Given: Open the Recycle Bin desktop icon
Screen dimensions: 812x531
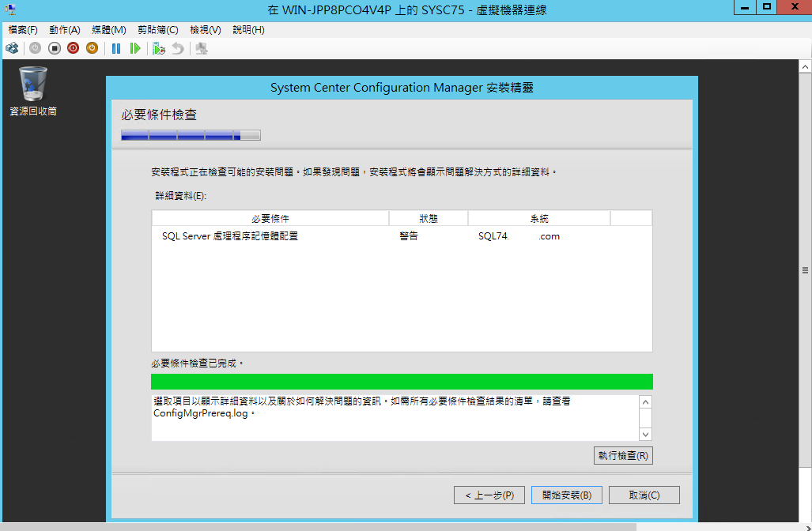Looking at the screenshot, I should [33, 91].
